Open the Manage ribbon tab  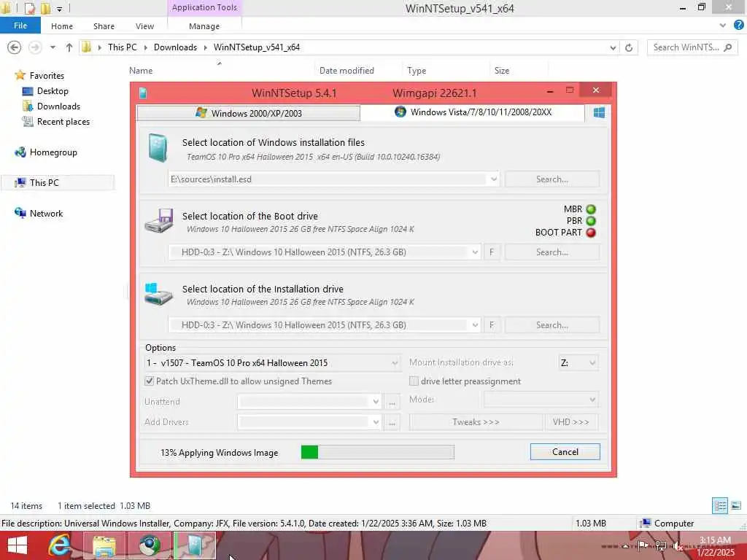[x=204, y=26]
